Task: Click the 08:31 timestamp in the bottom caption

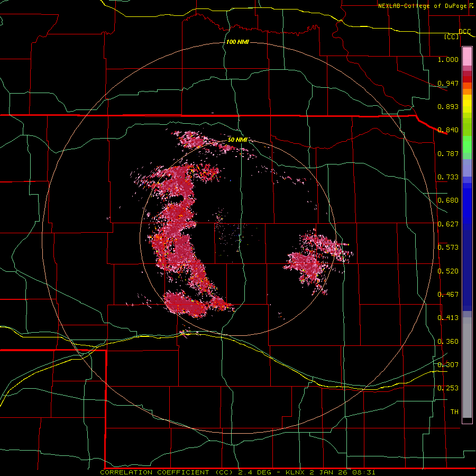Action: coord(364,472)
